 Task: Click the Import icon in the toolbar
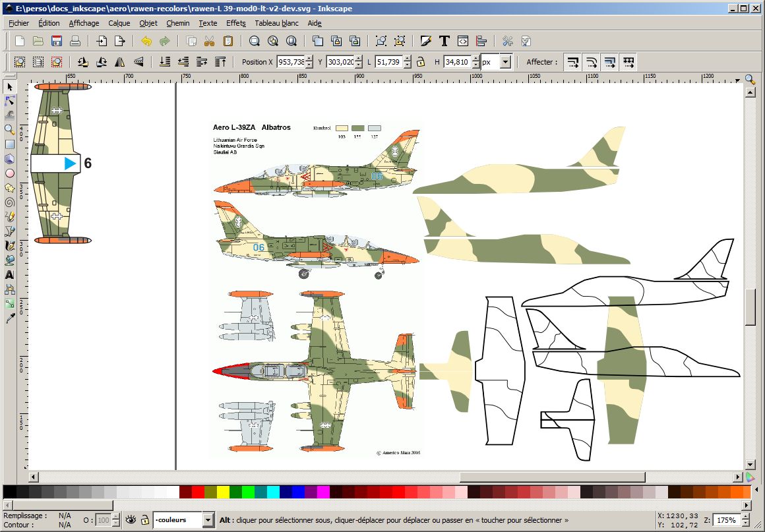[x=102, y=41]
